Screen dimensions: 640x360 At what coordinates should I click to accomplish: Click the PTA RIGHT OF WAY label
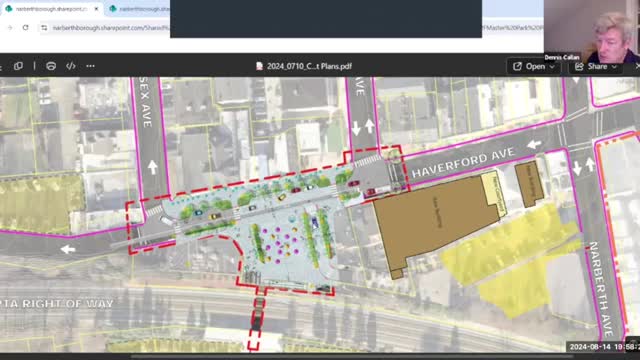[x=57, y=304]
